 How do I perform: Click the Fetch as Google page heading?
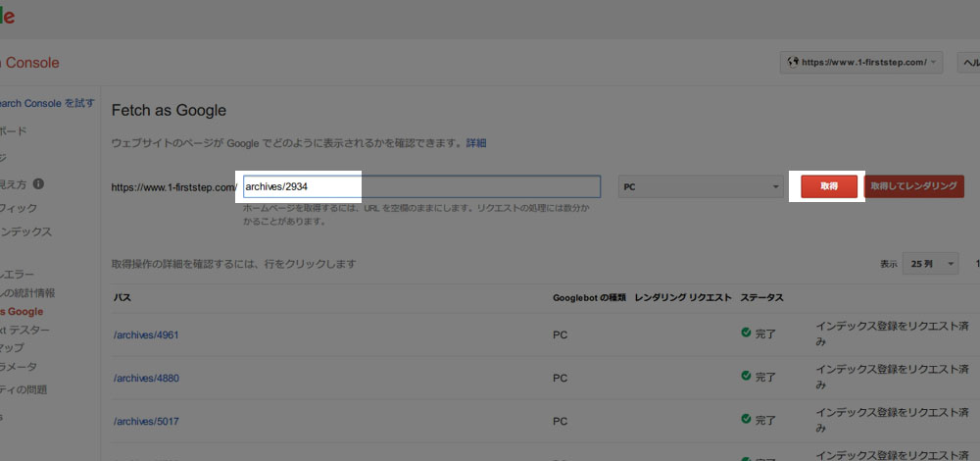[169, 111]
